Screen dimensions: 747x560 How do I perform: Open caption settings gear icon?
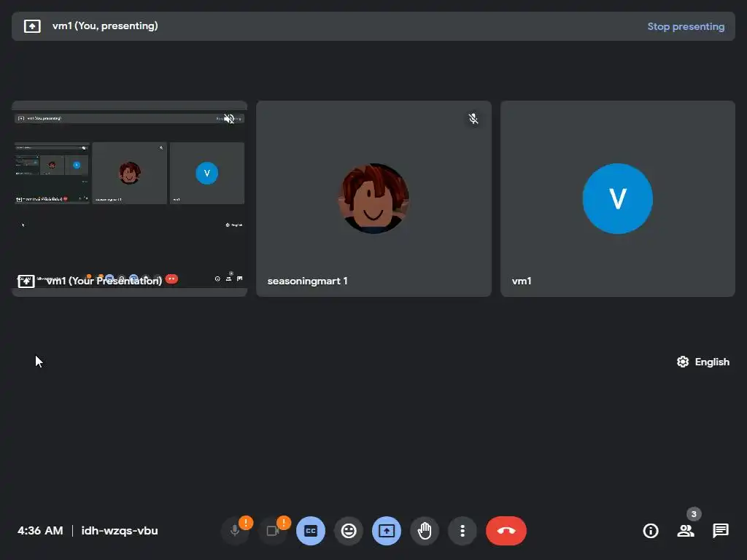point(683,362)
